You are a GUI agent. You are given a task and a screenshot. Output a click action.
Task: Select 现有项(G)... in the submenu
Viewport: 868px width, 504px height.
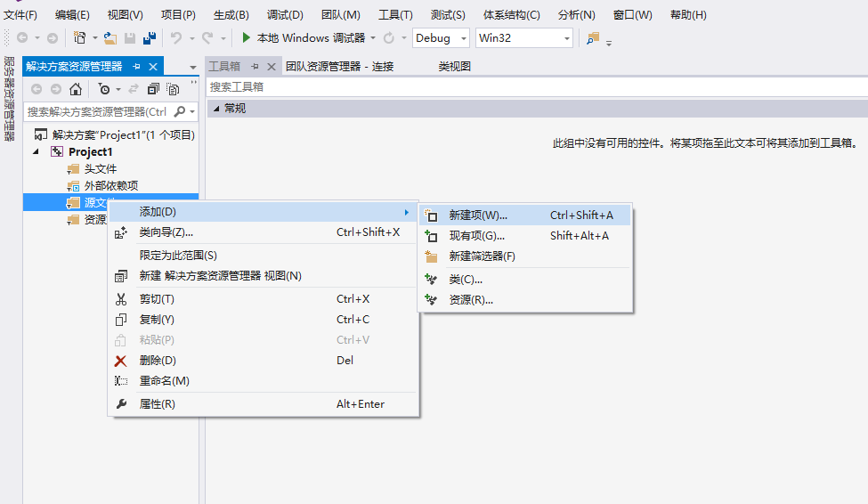(524, 235)
